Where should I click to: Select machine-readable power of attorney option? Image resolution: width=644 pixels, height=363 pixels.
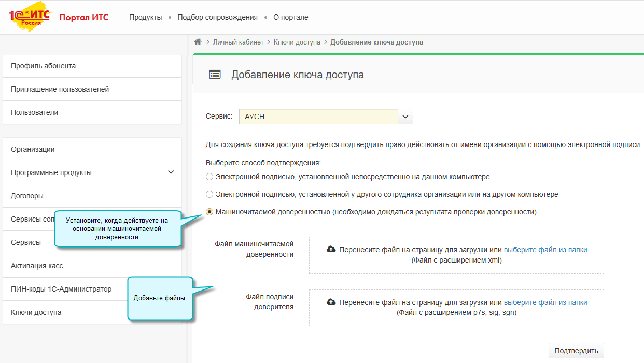(209, 212)
